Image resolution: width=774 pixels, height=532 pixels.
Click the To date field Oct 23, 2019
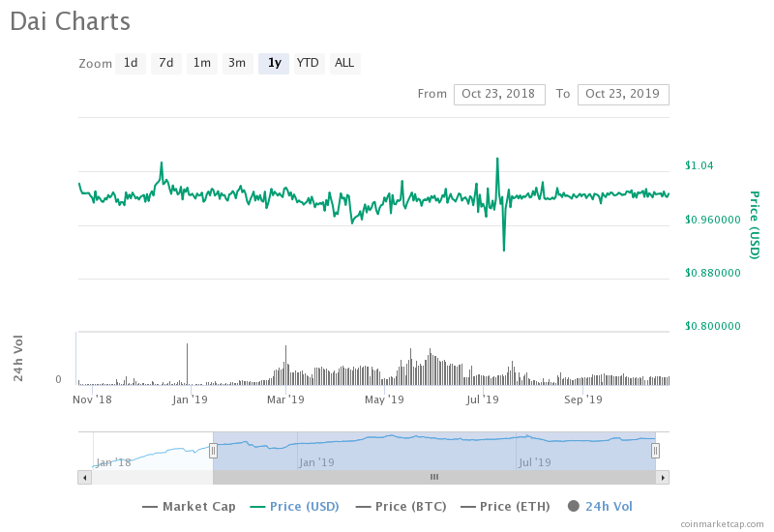pos(623,94)
